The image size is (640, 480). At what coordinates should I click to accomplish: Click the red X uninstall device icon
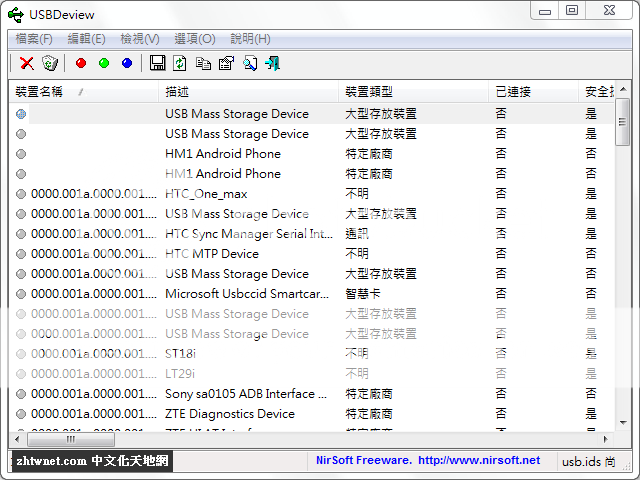pyautogui.click(x=27, y=63)
